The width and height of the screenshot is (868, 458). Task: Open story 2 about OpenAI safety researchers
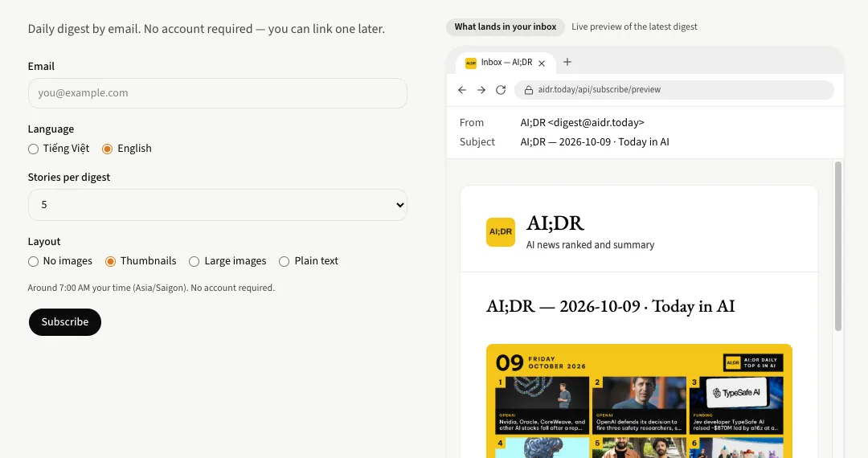click(639, 406)
